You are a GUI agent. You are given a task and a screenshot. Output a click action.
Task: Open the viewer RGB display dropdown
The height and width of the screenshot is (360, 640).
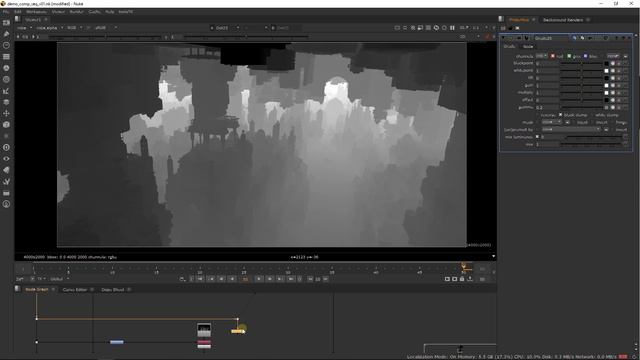point(75,28)
